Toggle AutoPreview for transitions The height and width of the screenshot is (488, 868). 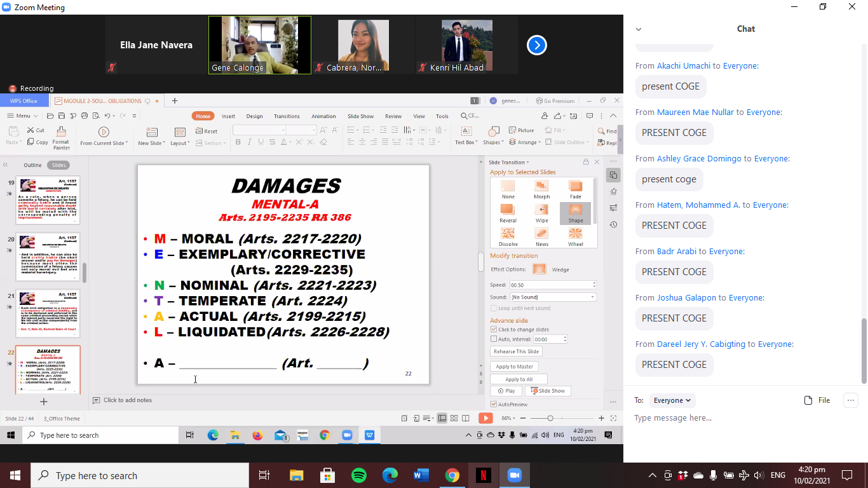tap(493, 404)
